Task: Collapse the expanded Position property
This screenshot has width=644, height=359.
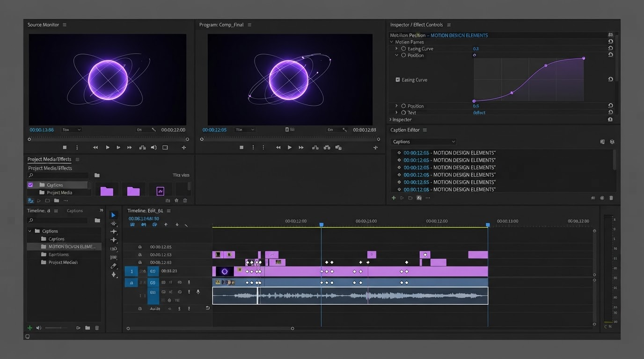Action: pyautogui.click(x=396, y=55)
